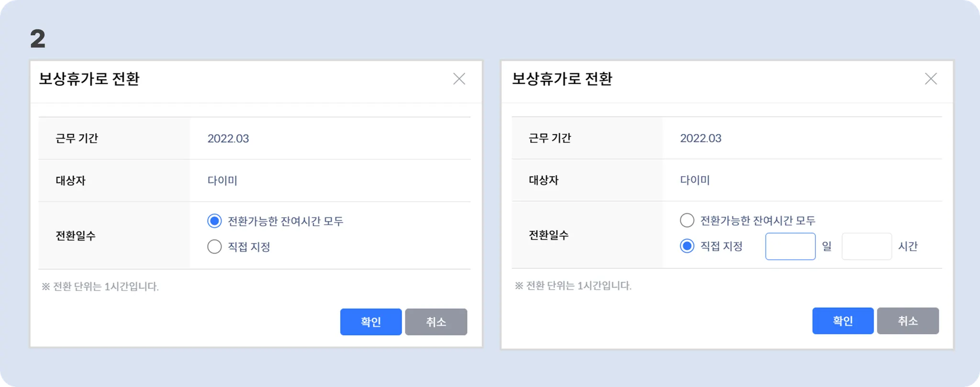Click the 2022.03 value in left dialog
The width and height of the screenshot is (980, 387).
(x=228, y=139)
